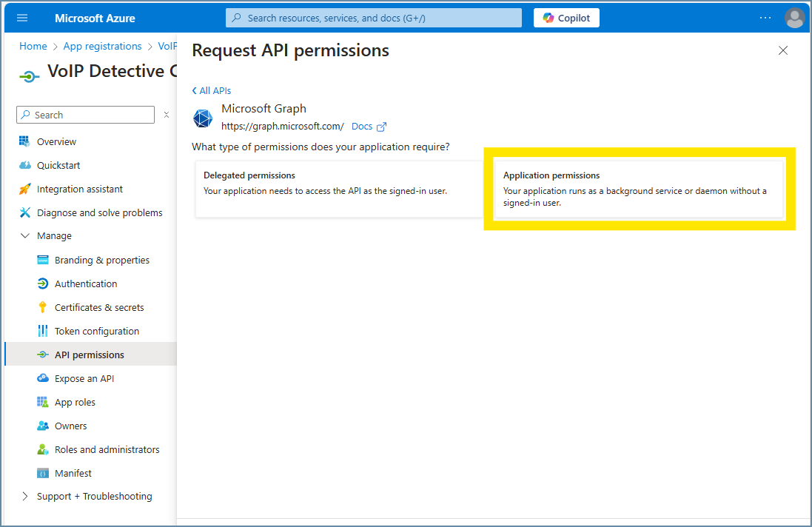Screen dimensions: 812x527
Task: Click the Quickstart cloud icon
Action: (x=25, y=165)
